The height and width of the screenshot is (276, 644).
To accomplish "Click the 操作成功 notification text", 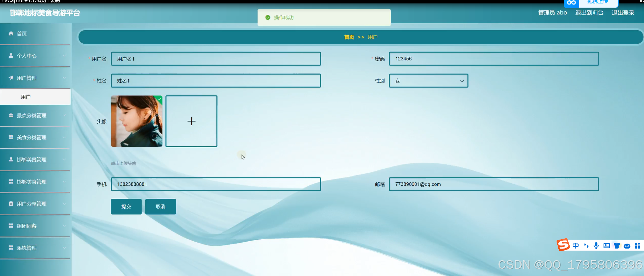I will click(x=284, y=18).
